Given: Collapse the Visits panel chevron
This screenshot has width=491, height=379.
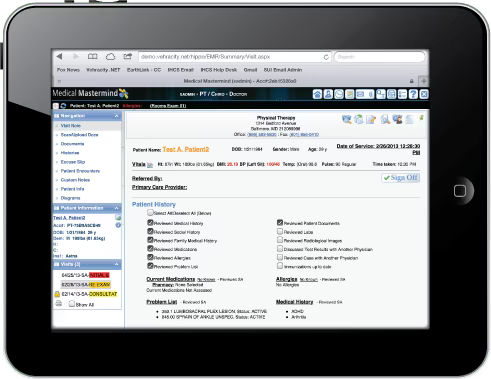Looking at the screenshot, I should click(117, 264).
